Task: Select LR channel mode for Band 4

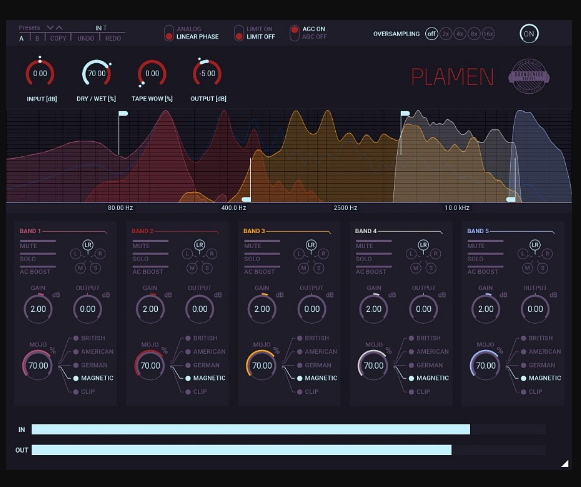Action: tap(423, 245)
